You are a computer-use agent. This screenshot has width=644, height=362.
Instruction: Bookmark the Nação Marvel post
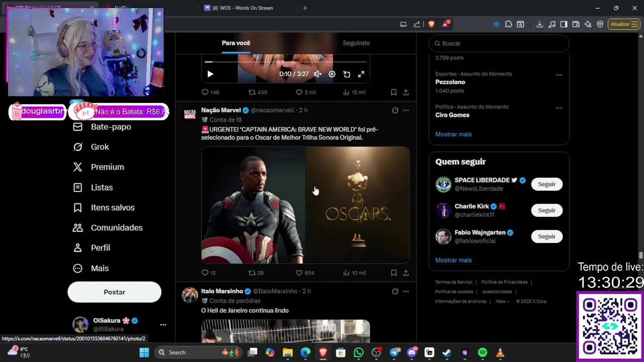click(x=393, y=273)
